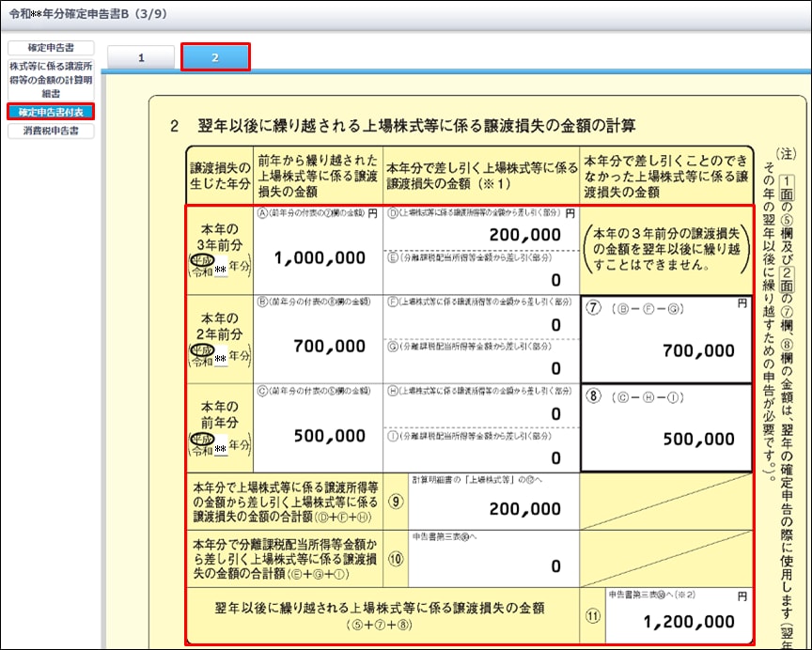Click field Ⓑ showing 700,000
Screen dimensions: 812x650
pos(318,346)
